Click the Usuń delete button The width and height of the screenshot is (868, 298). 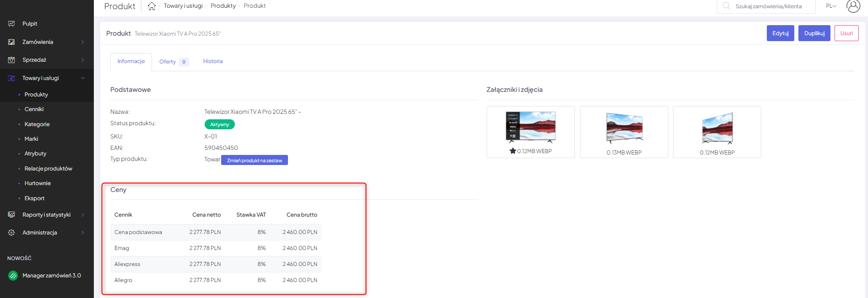tap(846, 33)
